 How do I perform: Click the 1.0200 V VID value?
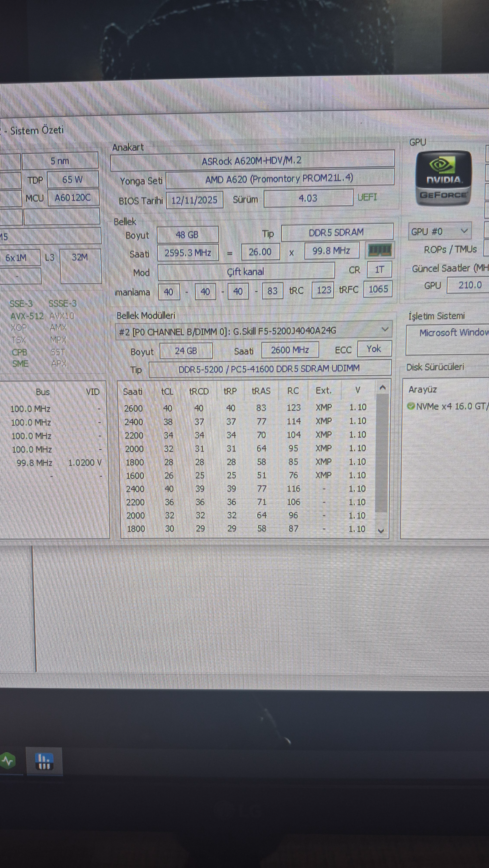pos(85,463)
